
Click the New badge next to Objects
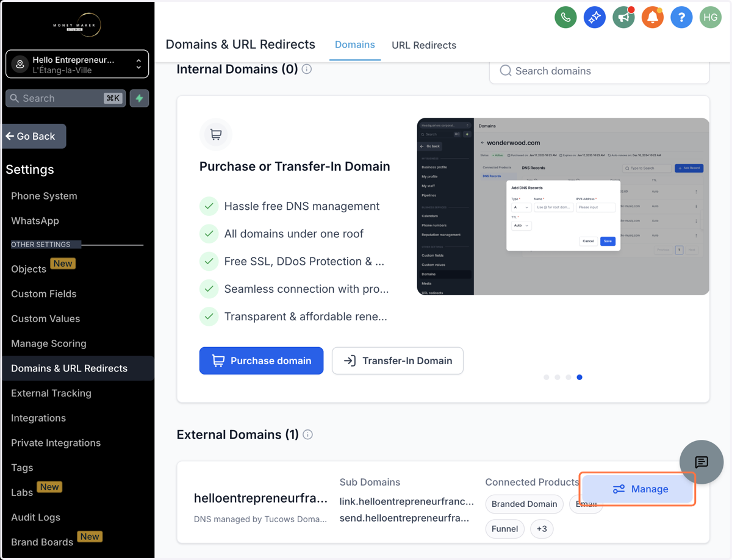tap(63, 264)
